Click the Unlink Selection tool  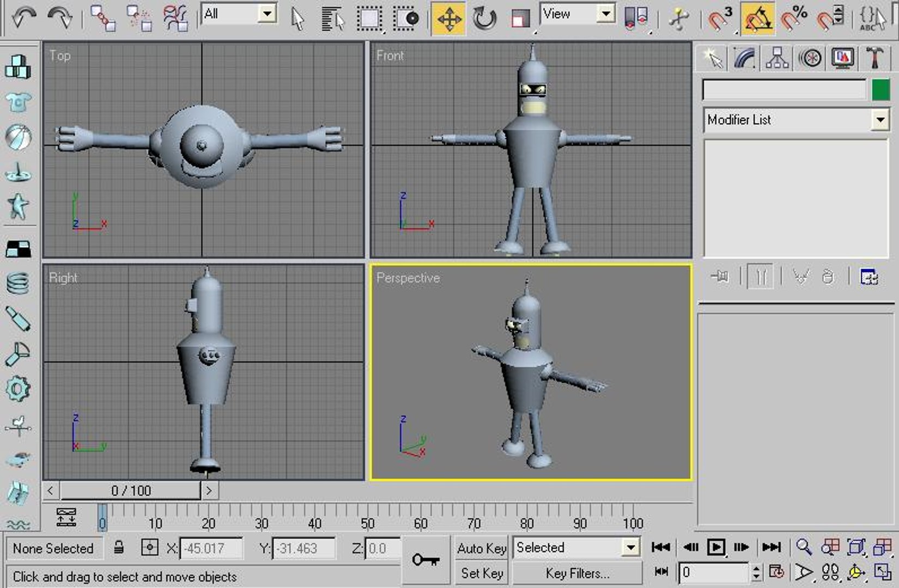click(x=138, y=19)
